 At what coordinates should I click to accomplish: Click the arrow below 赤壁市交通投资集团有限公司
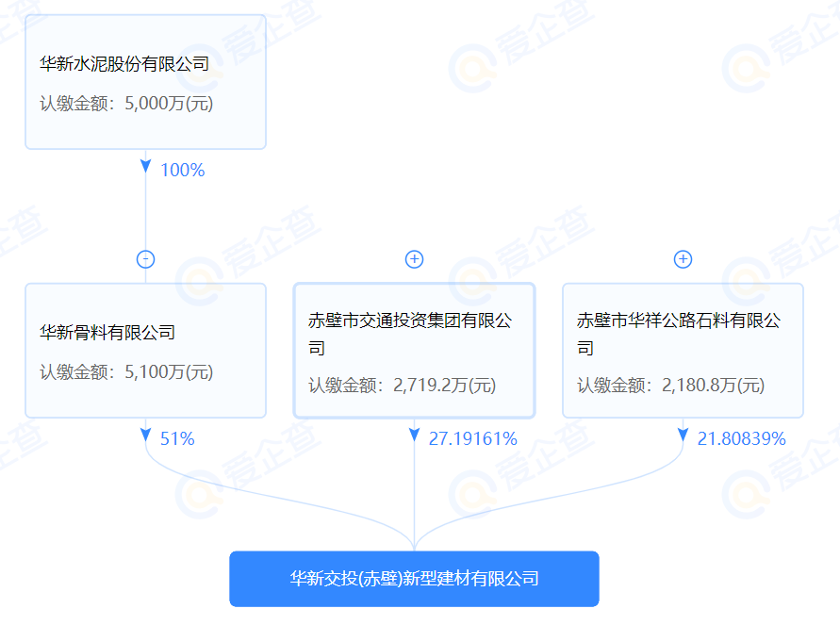click(413, 434)
